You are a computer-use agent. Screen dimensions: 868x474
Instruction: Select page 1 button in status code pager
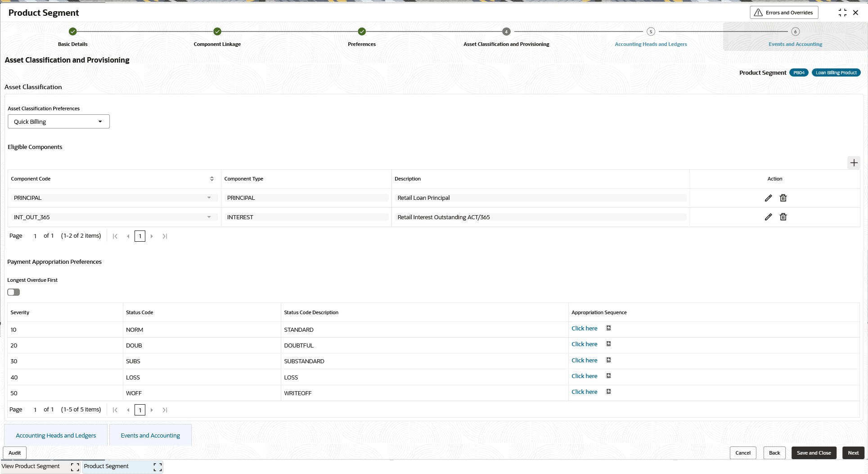point(140,410)
